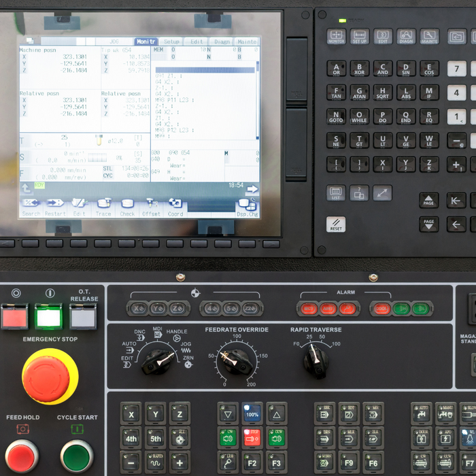This screenshot has width=476, height=476.
Task: Toggle the ZLK Z-axis lock button
Action: click(373, 437)
